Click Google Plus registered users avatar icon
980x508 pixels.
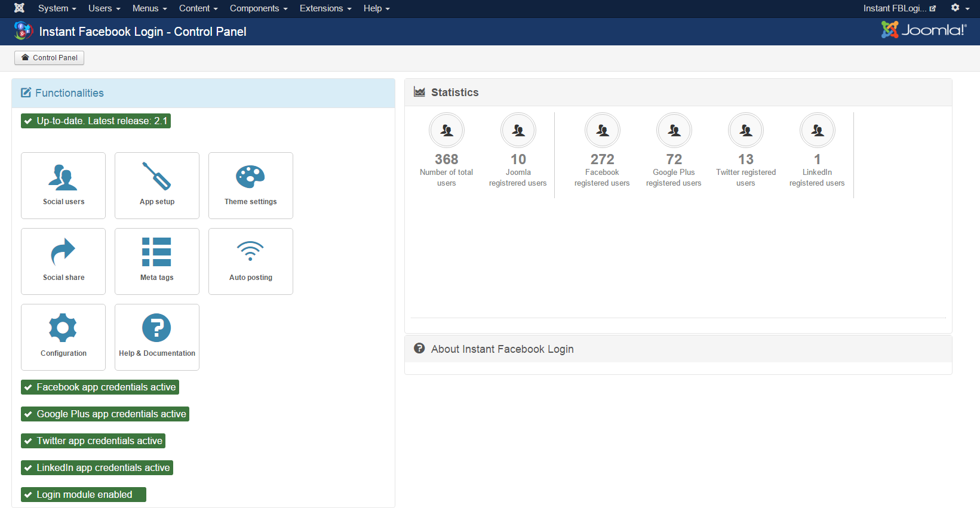(x=674, y=130)
